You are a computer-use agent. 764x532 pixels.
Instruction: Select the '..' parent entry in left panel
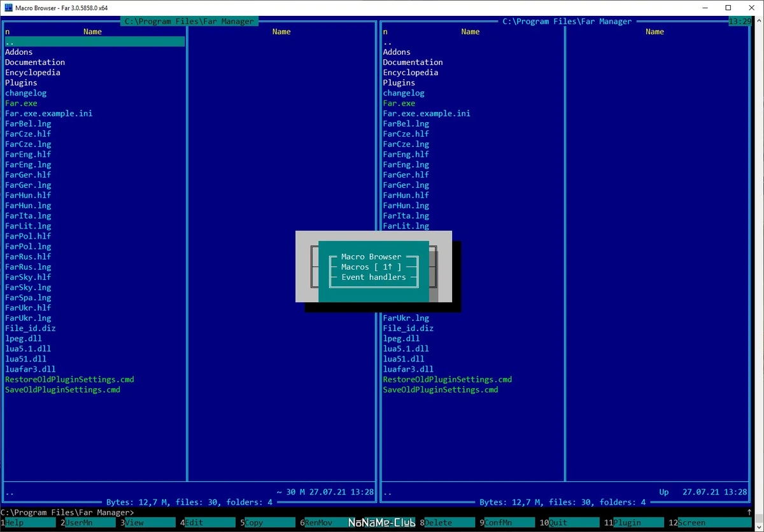pyautogui.click(x=95, y=41)
